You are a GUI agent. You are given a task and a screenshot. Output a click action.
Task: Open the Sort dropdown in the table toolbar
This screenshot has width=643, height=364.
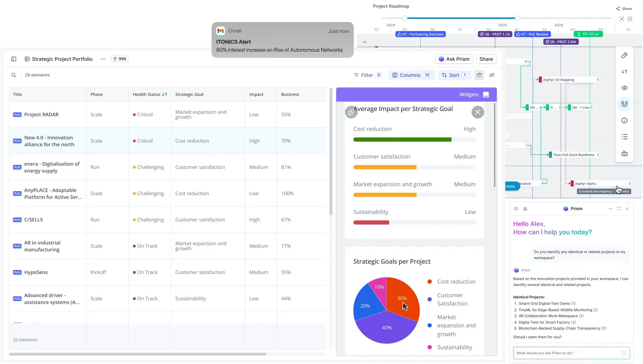click(455, 75)
